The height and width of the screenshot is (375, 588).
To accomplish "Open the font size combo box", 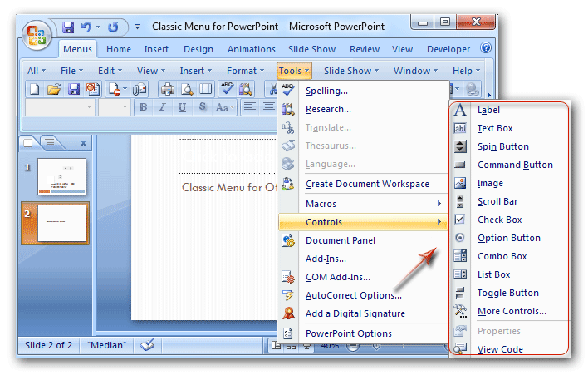I will pyautogui.click(x=114, y=107).
